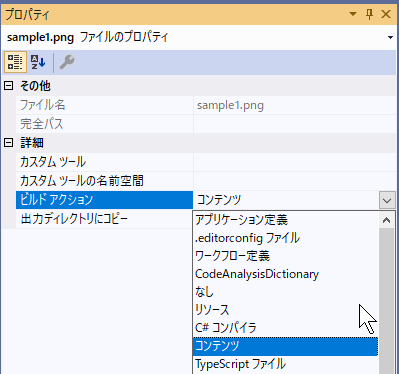The height and width of the screenshot is (374, 399).
Task: Click the dropdown list scrollbar track
Action: [387, 301]
